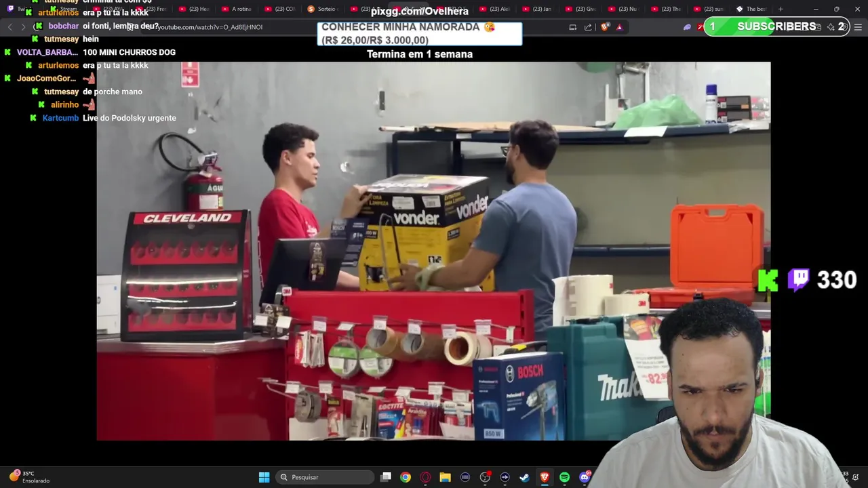Click the 'Termina em 1 semana' text
This screenshot has width=868, height=488.
pos(420,54)
